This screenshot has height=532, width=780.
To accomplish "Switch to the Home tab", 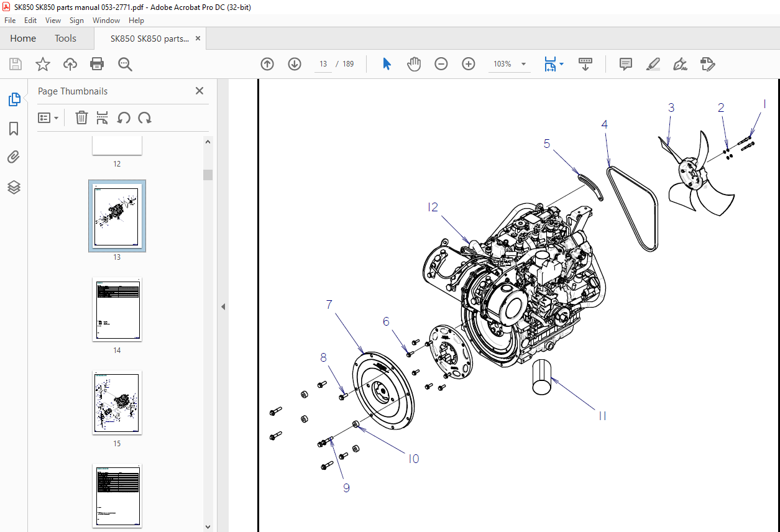I will [x=23, y=39].
